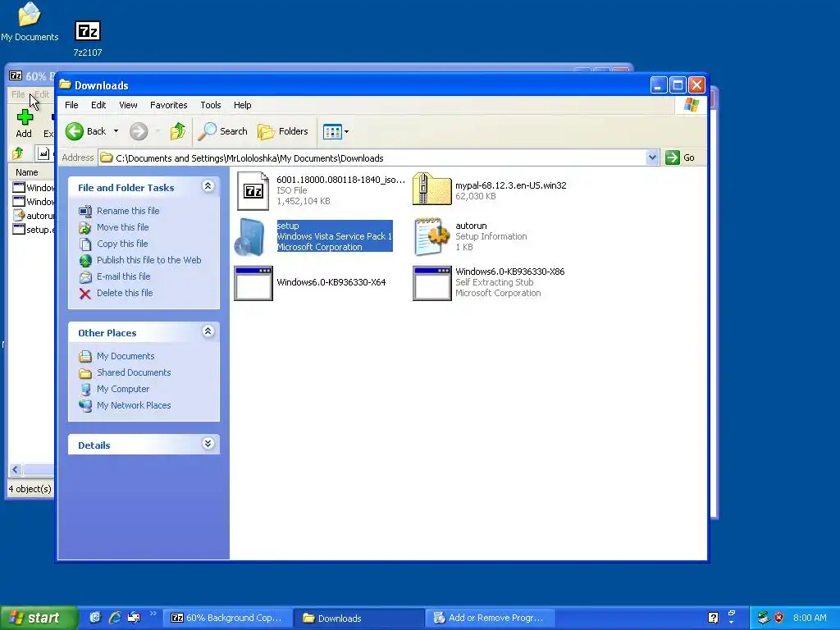
Task: Select the autorun Setup Information icon
Action: click(x=431, y=236)
